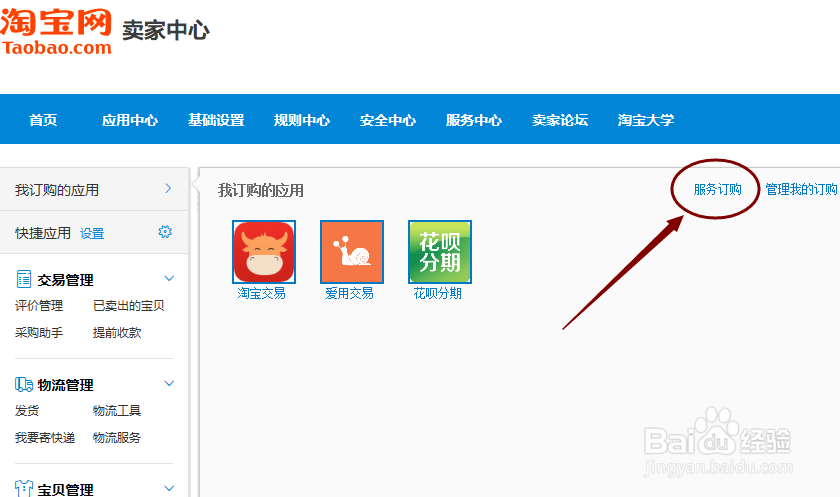Click the 管理我的订购 link
The height and width of the screenshot is (497, 840).
pyautogui.click(x=801, y=189)
